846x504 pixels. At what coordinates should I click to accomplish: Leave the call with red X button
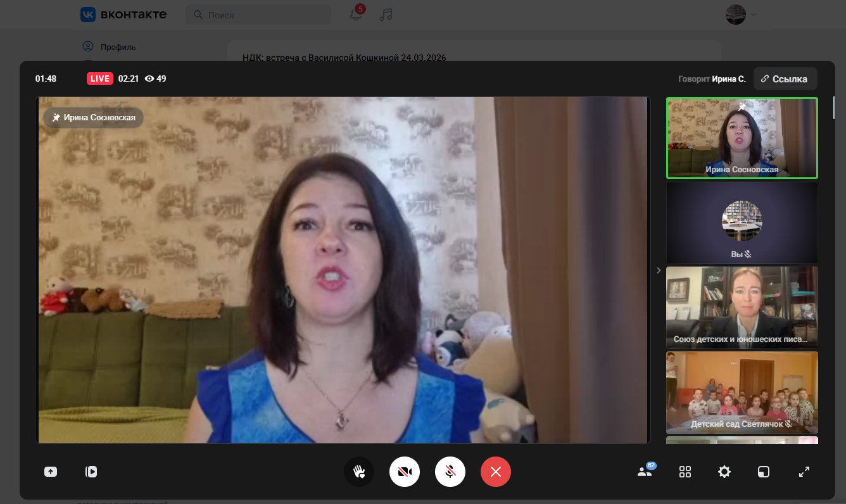(496, 472)
